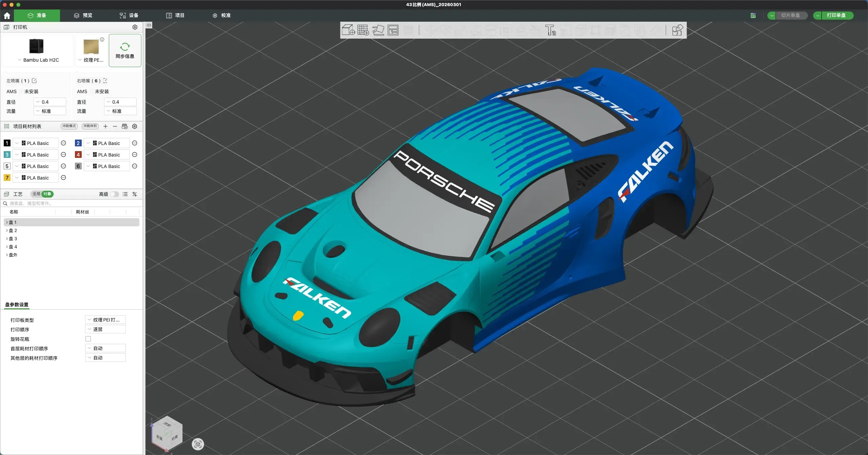Click the 冲刷体积 button
Screen dimensions: 868x455
tap(90, 126)
